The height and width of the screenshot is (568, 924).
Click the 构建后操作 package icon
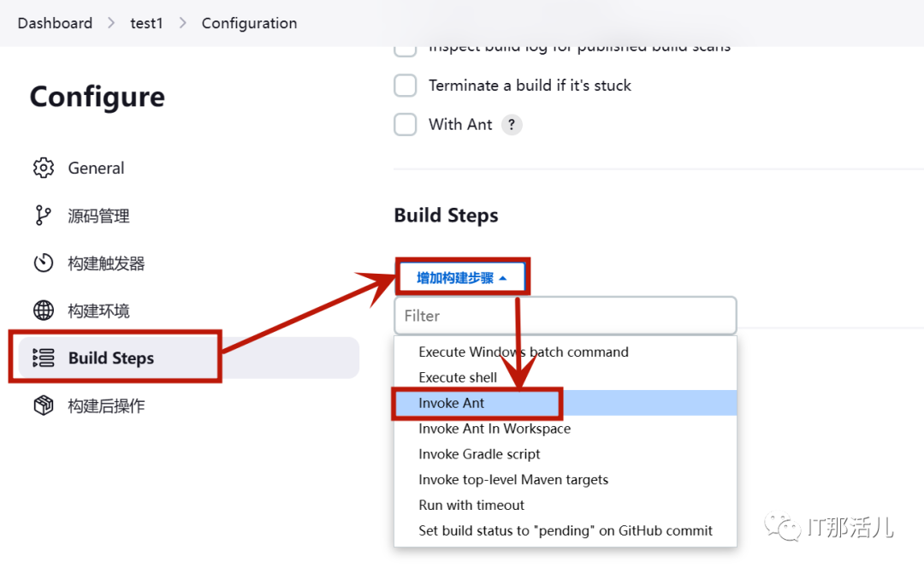click(x=44, y=405)
